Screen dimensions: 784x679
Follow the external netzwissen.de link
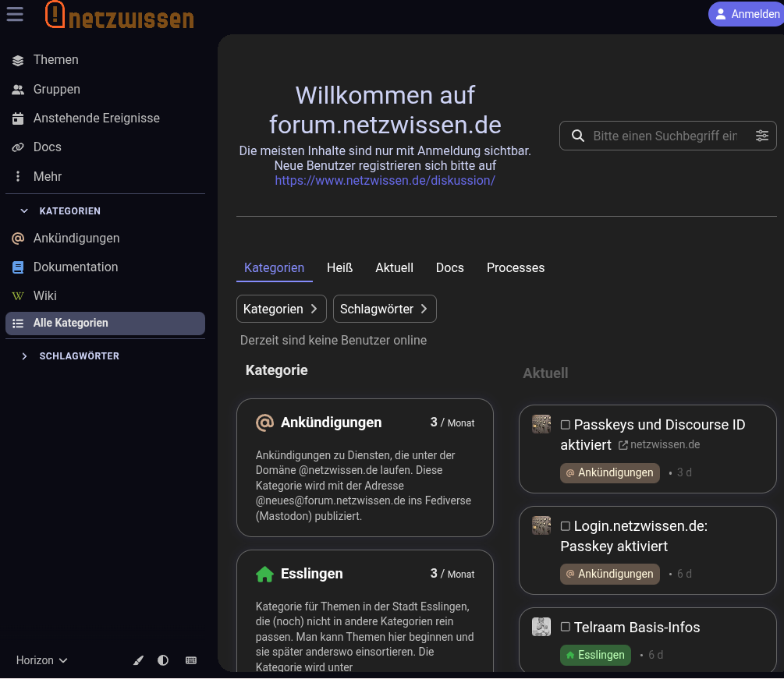tap(659, 444)
